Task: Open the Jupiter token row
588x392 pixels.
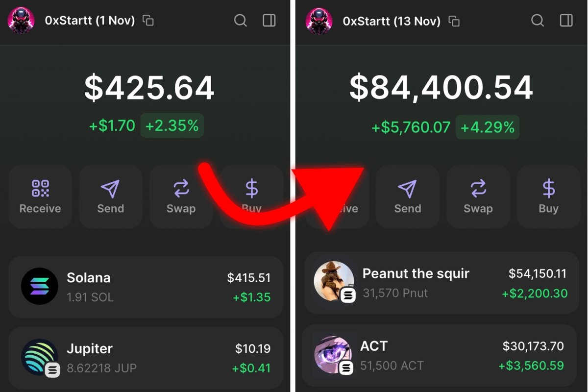Action: click(x=146, y=358)
